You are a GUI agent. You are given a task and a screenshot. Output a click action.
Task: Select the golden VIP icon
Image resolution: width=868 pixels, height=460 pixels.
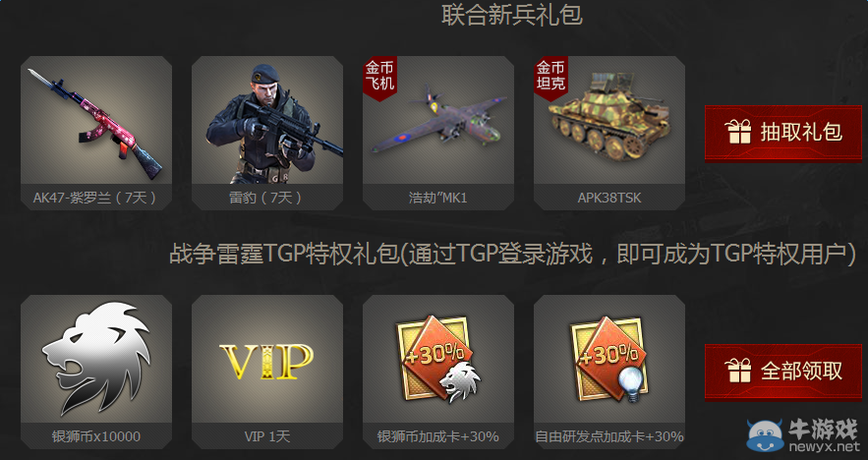point(266,361)
